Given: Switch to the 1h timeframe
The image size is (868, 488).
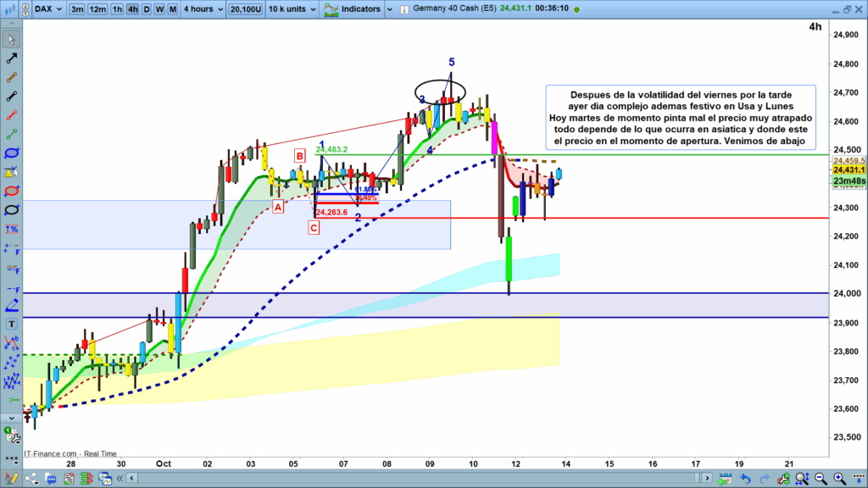Looking at the screenshot, I should (x=117, y=8).
